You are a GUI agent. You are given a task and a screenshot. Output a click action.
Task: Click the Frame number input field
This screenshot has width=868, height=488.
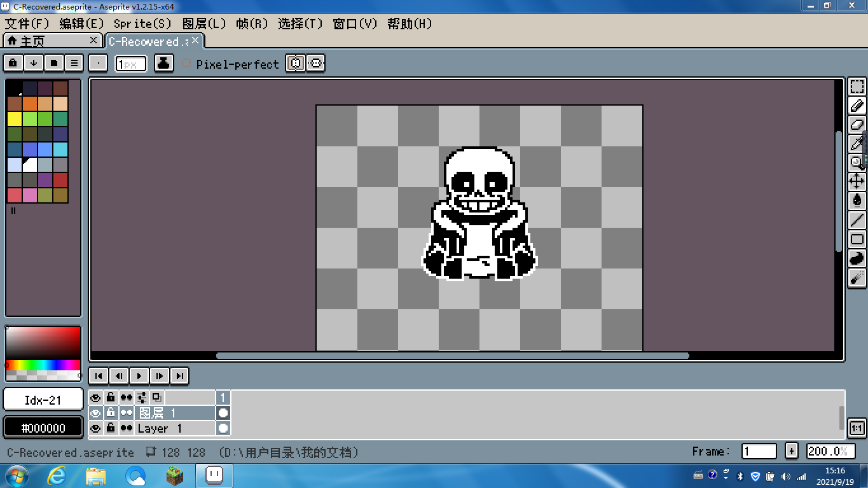pos(759,451)
